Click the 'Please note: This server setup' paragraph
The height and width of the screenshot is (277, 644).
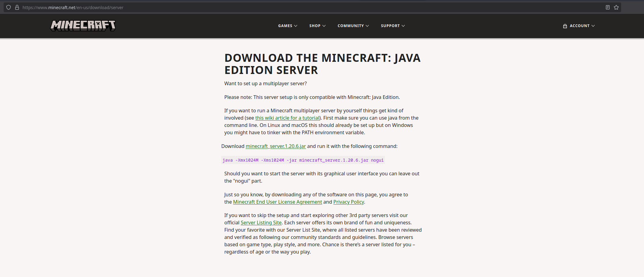(312, 97)
